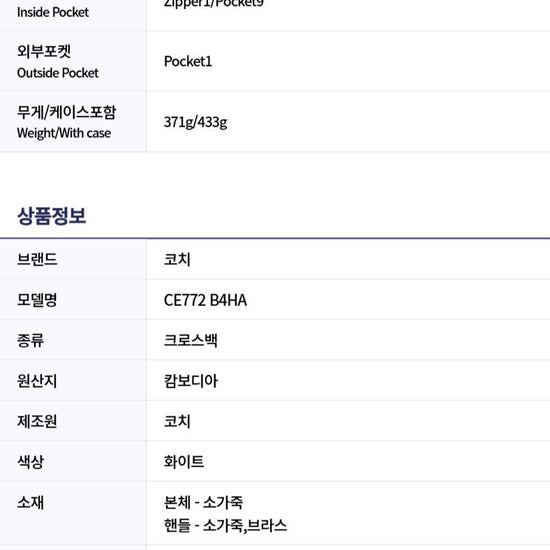Select the model name CE772 B4HA
The image size is (550, 550).
[205, 300]
